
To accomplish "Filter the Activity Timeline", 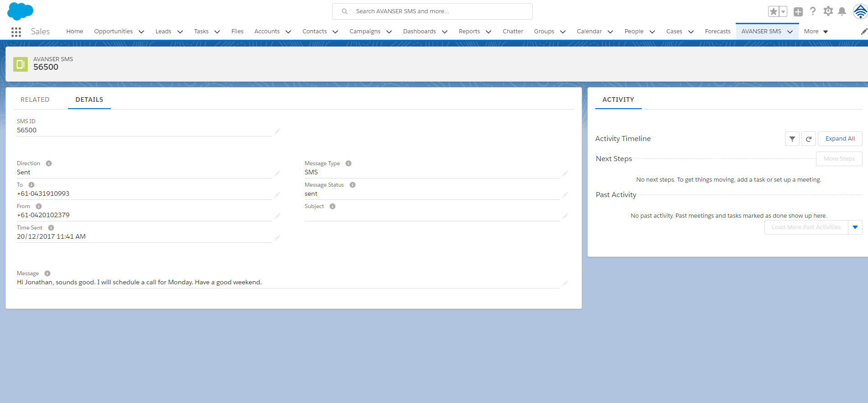I will click(792, 139).
